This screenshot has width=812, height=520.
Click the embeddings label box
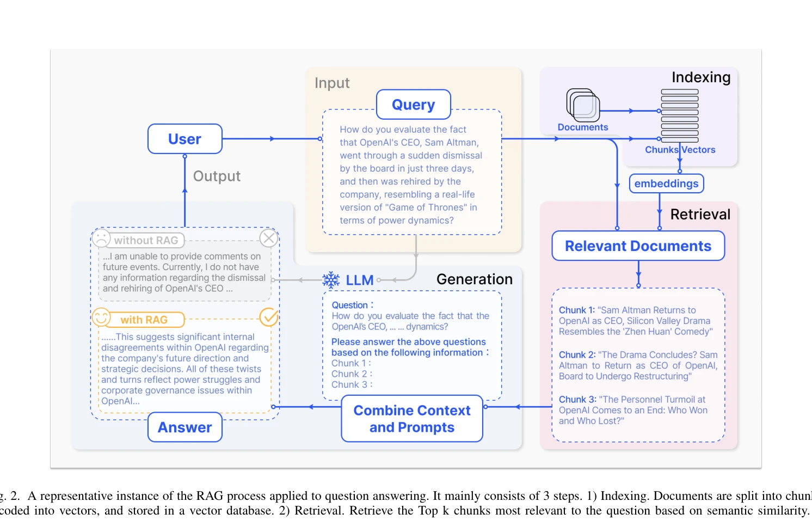(x=667, y=183)
